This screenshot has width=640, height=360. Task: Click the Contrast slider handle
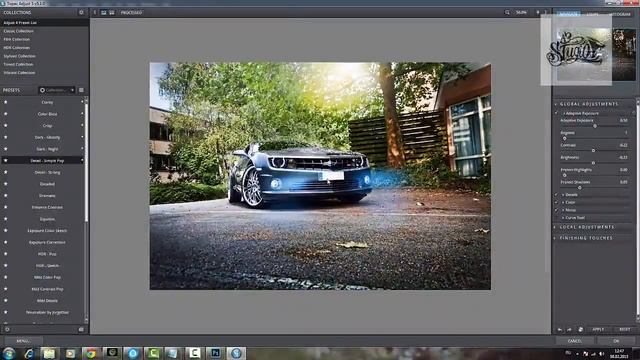(593, 151)
